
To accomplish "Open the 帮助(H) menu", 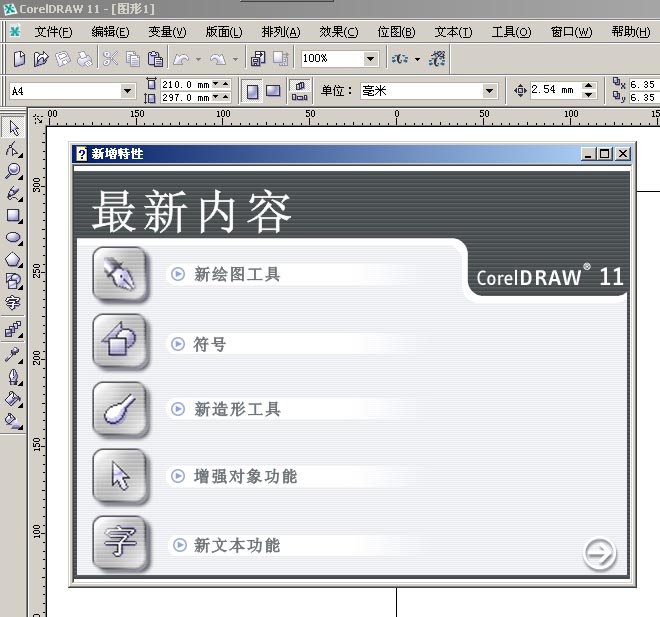I will tap(631, 32).
